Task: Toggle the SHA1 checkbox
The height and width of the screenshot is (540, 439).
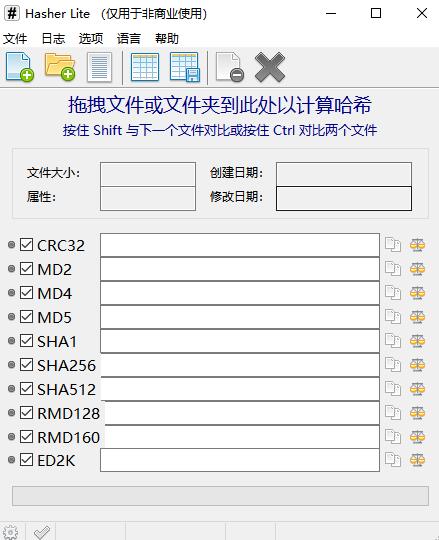Action: point(27,340)
